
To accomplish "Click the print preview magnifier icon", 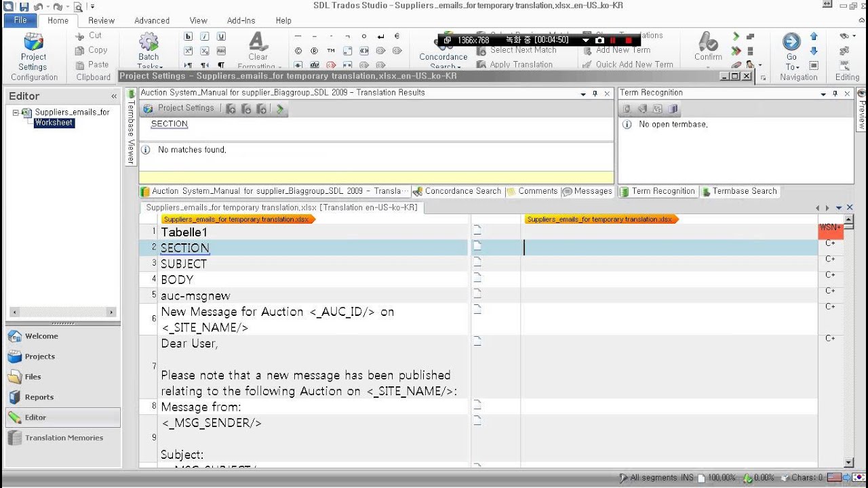I will pos(77,7).
